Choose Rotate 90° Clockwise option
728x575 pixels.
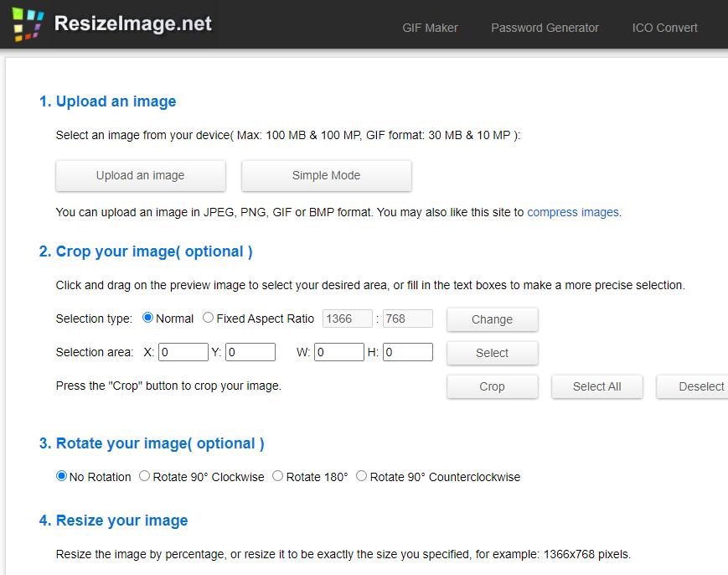tap(145, 476)
